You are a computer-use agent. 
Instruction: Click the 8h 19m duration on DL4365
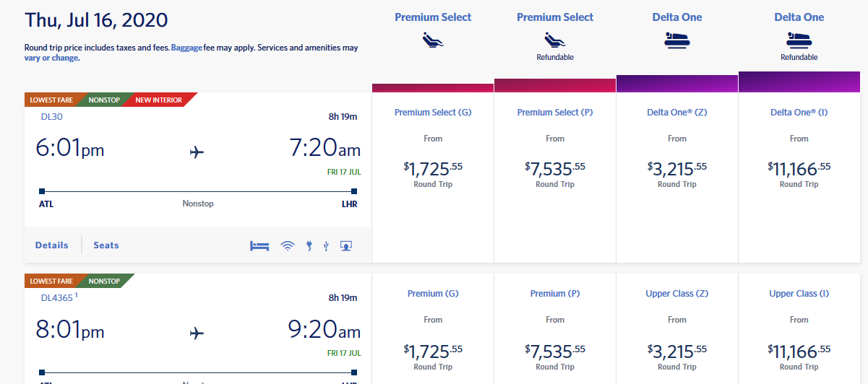(x=343, y=297)
